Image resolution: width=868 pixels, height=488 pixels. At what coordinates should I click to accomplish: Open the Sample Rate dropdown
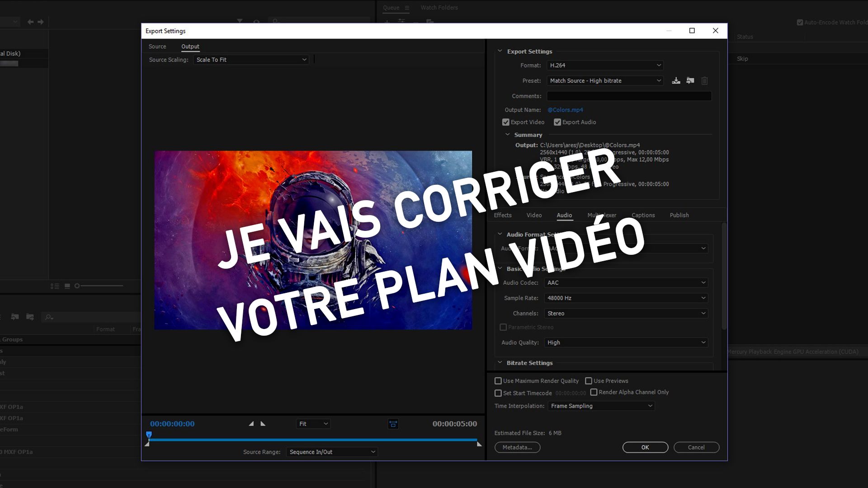pos(626,298)
